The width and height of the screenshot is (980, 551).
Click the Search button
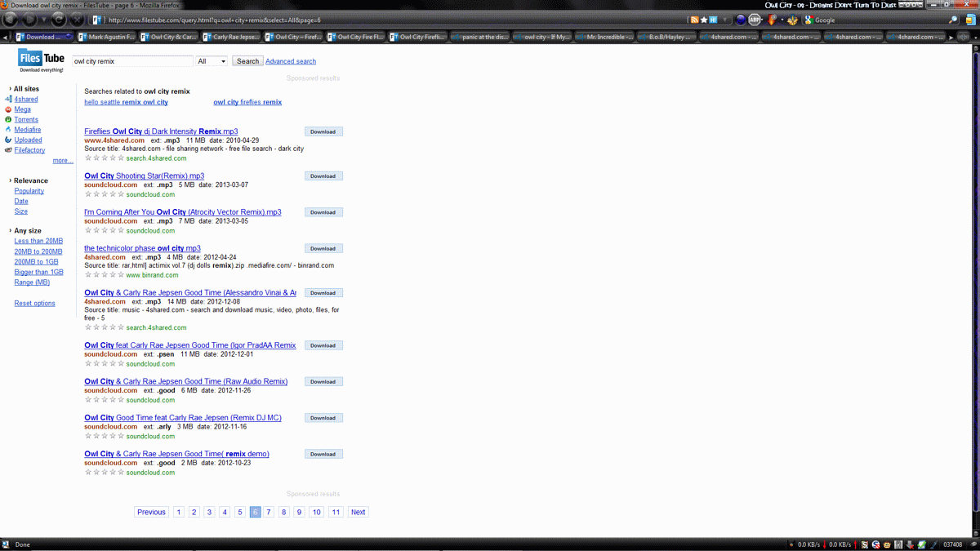[x=247, y=61]
